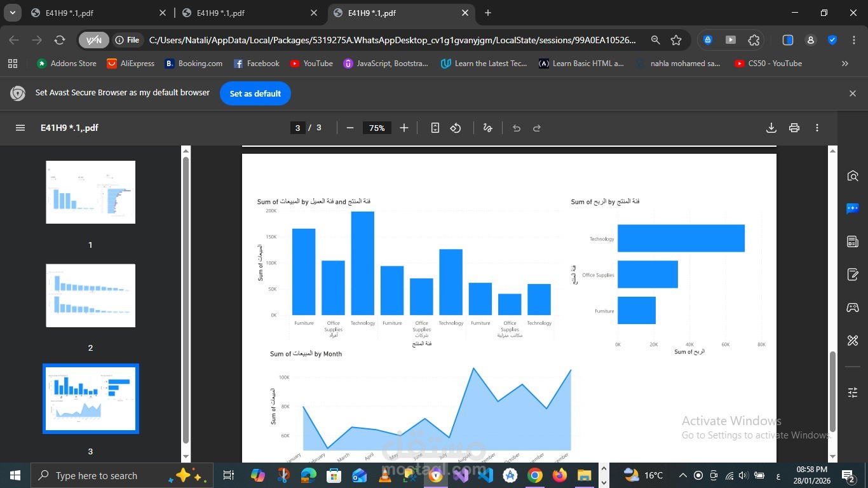Toggle the bookmark star in the address bar
868x488 pixels.
click(x=677, y=39)
